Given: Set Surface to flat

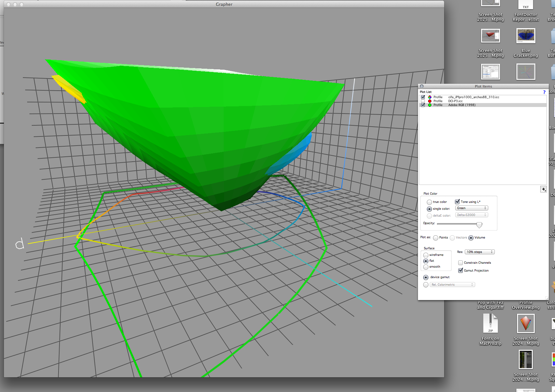Looking at the screenshot, I should coord(425,261).
